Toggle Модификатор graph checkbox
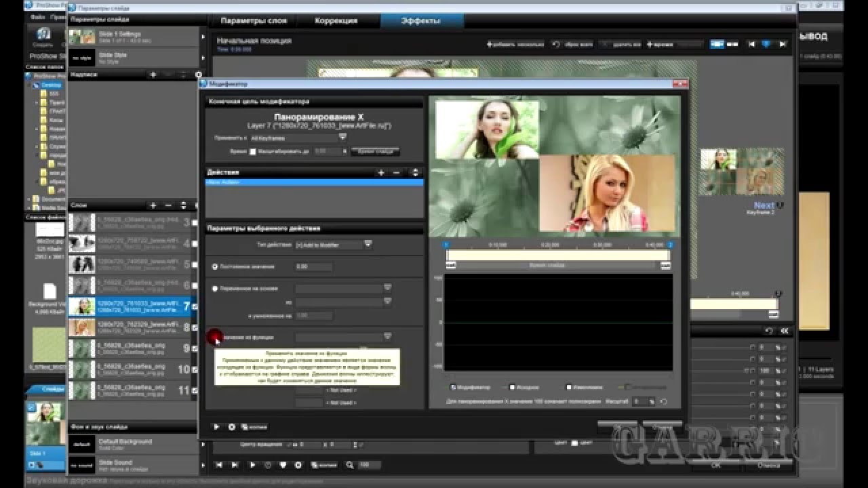 tap(453, 387)
